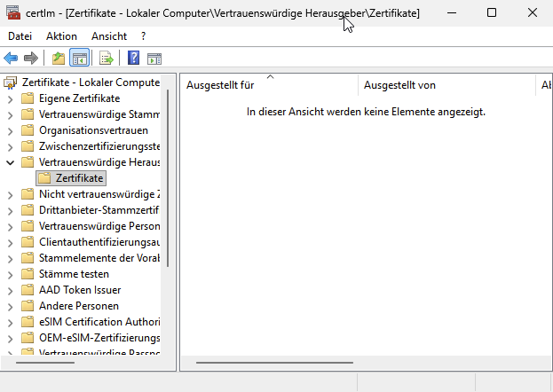The height and width of the screenshot is (392, 553).
Task: Click the tree pane vertical scrollbar
Action: click(167, 177)
